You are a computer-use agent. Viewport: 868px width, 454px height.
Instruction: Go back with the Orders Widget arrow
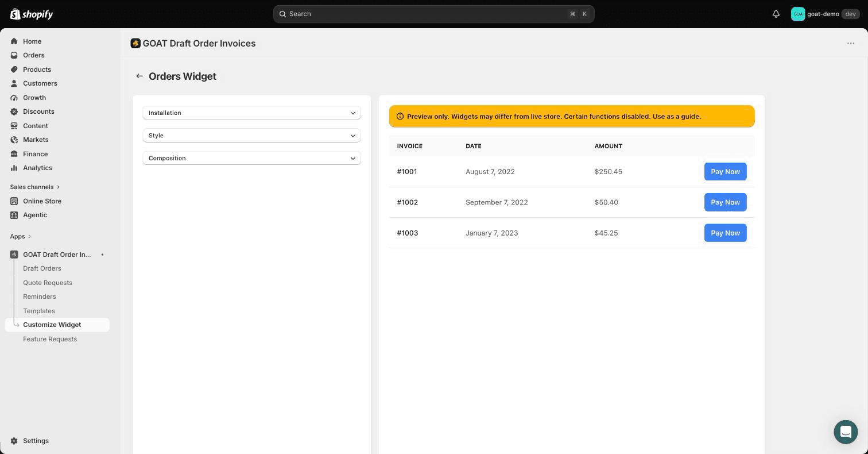(139, 76)
